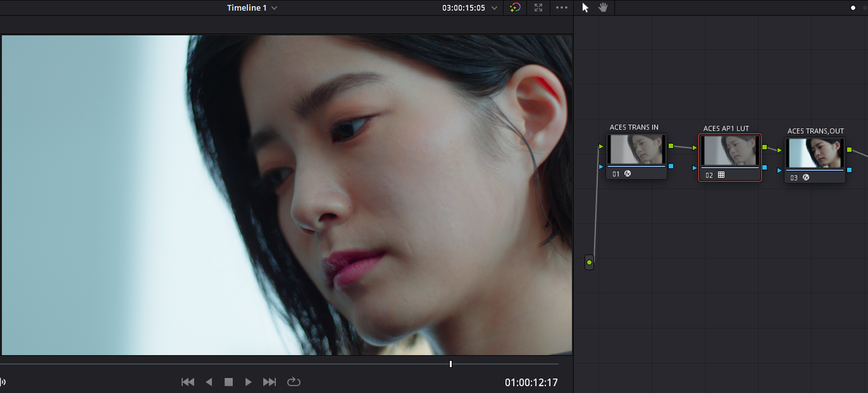Select the ACES AP1 LUT node thumbnail
Image resolution: width=868 pixels, height=393 pixels.
(730, 150)
